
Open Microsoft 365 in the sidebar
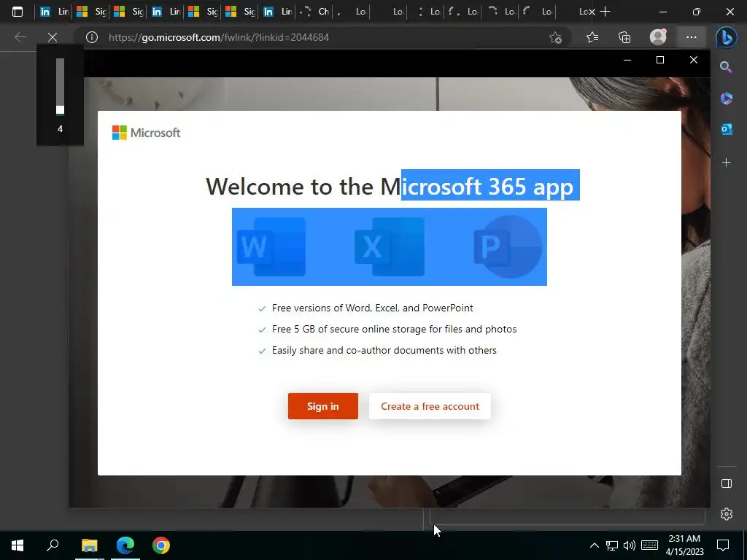tap(726, 98)
